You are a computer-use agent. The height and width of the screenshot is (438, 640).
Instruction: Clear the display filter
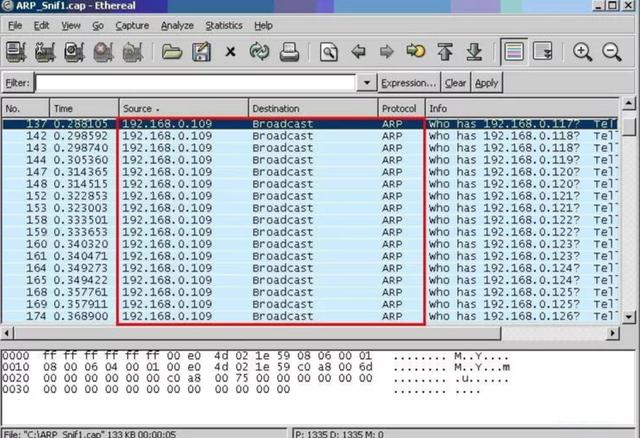pyautogui.click(x=456, y=83)
